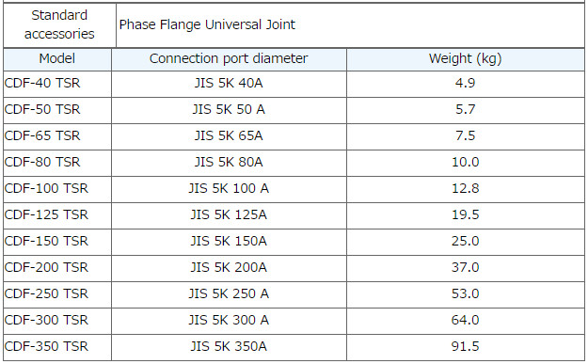The image size is (588, 364).
Task: Select the CDF-40 TSR model cell
Action: (x=57, y=83)
